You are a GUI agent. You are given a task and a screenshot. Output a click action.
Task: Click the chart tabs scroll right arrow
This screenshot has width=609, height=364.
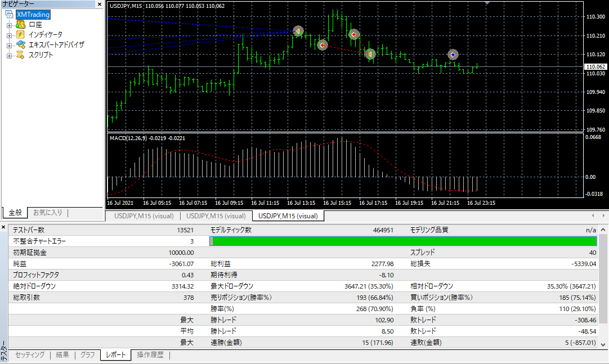603,215
